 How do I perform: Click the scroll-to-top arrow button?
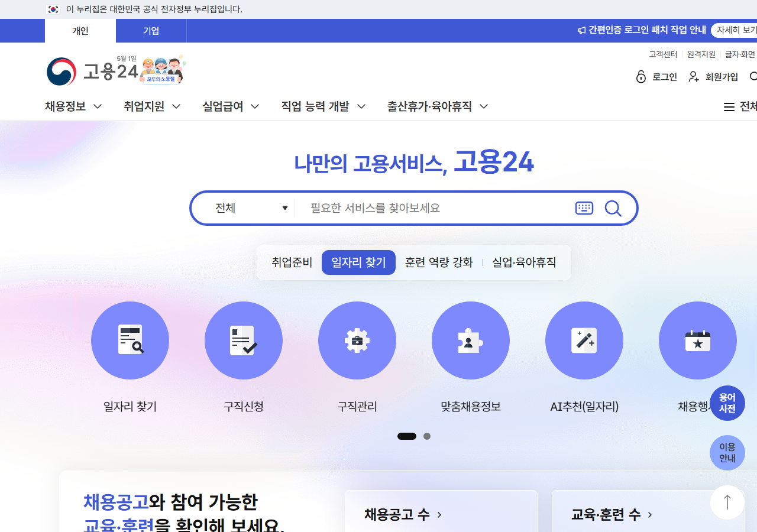[x=727, y=502]
